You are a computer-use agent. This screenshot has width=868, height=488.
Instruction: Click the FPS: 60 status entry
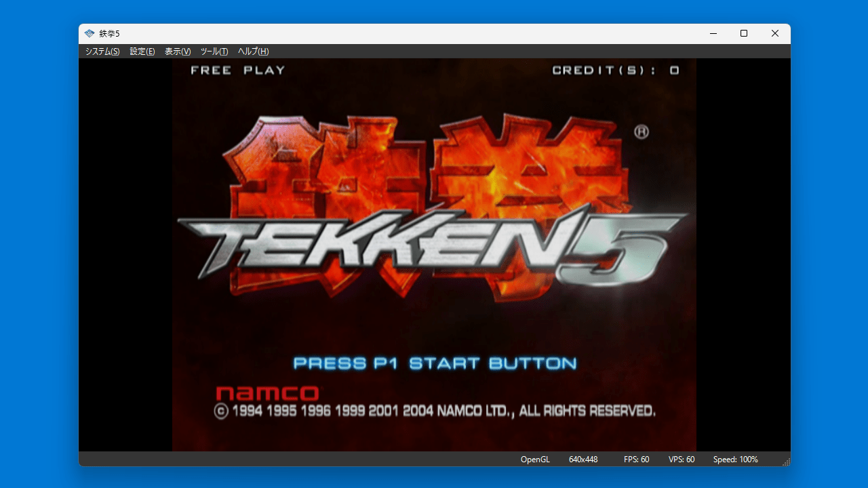(636, 460)
